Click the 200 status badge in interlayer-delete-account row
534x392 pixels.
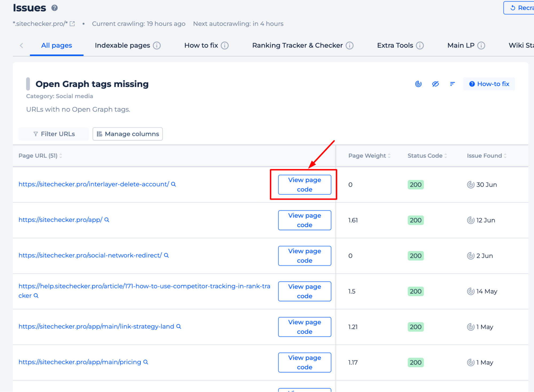[x=416, y=185]
